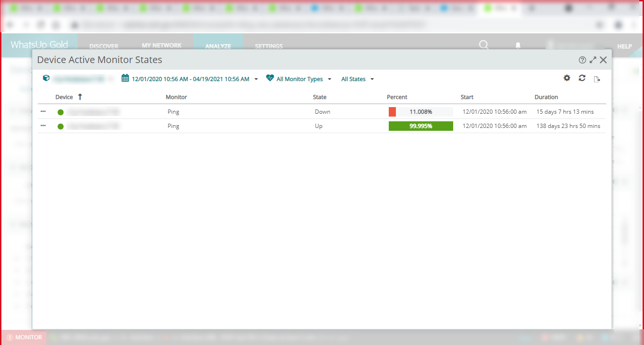Click the start time in the Down row
Image resolution: width=644 pixels, height=345 pixels.
pyautogui.click(x=494, y=112)
